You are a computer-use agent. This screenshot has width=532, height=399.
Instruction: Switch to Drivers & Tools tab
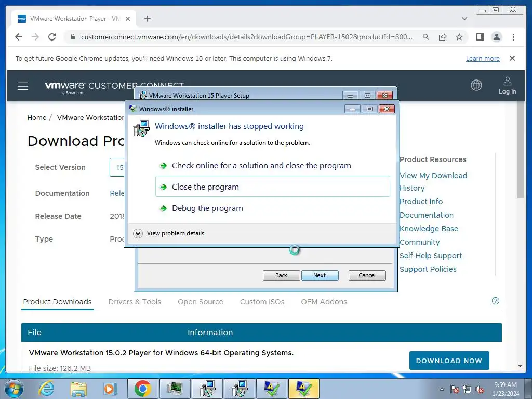point(135,302)
